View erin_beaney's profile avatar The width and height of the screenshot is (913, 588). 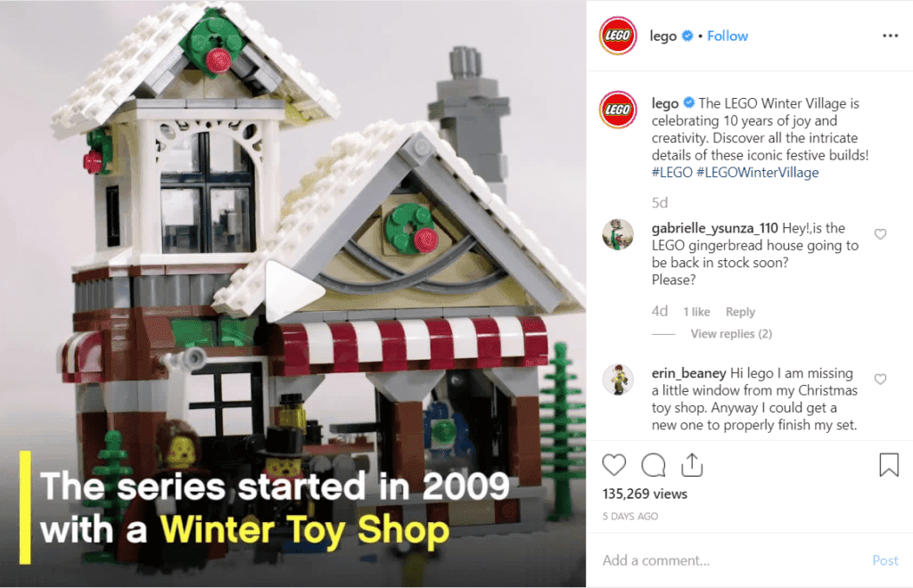pyautogui.click(x=618, y=380)
